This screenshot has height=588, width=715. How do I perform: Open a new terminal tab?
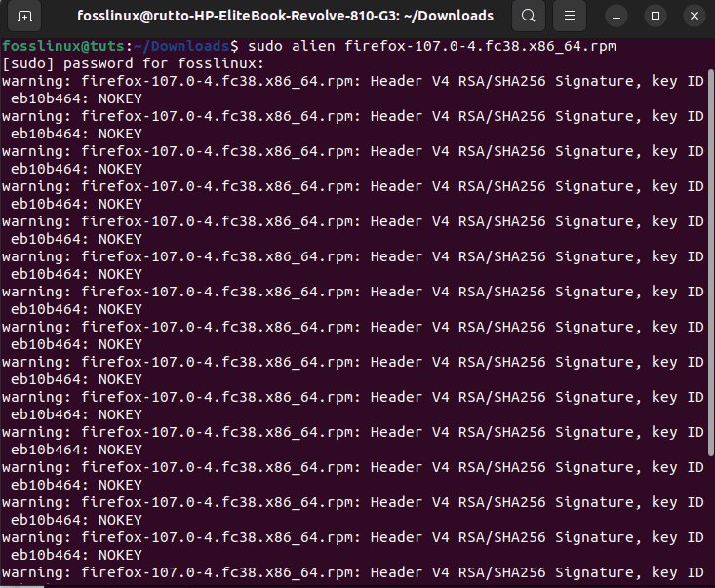click(x=24, y=16)
